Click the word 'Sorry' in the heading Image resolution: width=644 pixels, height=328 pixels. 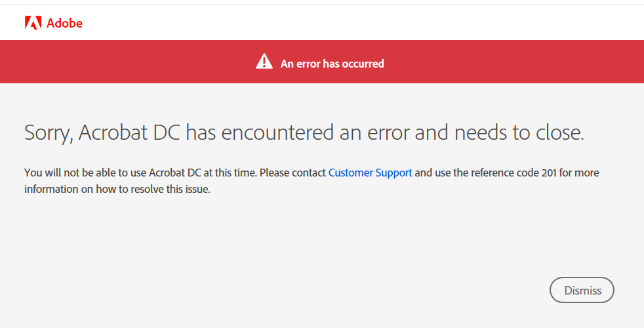click(x=49, y=133)
